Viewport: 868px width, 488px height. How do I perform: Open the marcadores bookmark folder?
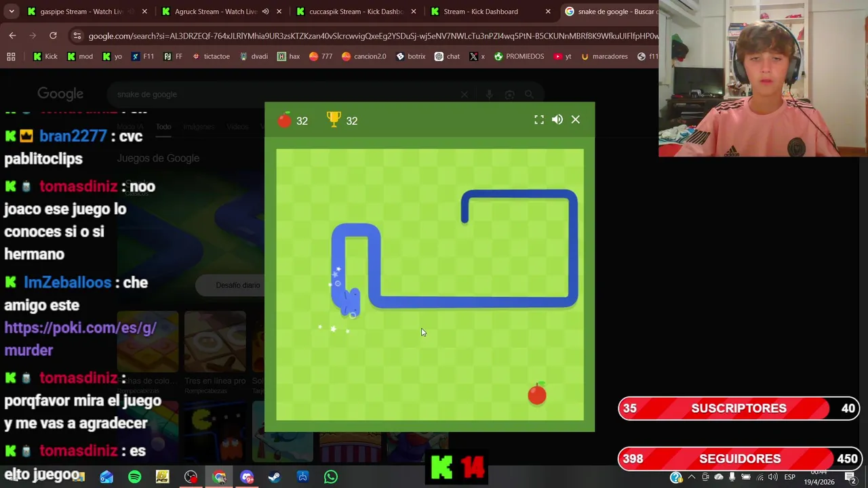click(x=604, y=56)
